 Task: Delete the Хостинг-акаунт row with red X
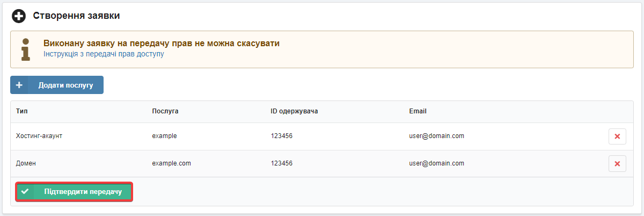tap(617, 136)
